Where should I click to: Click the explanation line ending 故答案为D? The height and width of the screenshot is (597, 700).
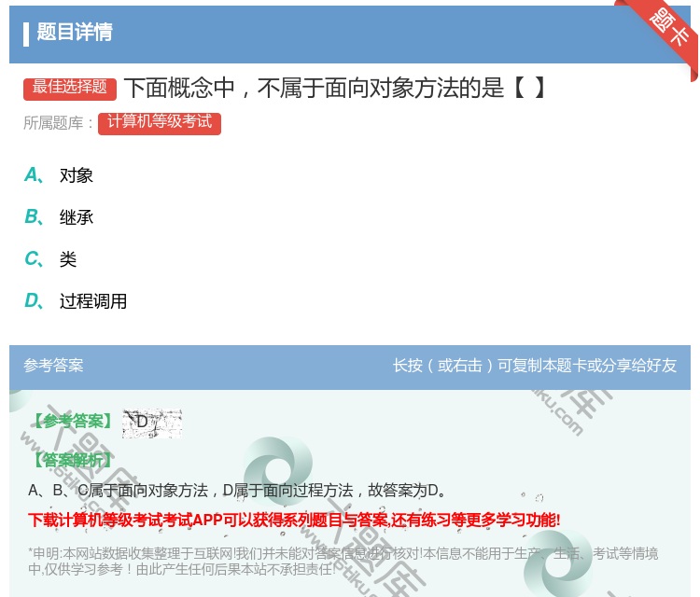[x=237, y=491]
